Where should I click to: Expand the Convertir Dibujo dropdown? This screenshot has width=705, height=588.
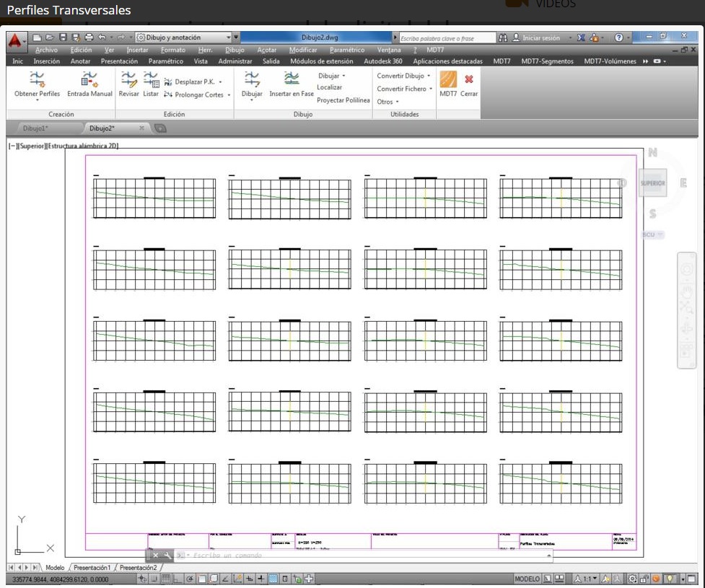[x=403, y=76]
